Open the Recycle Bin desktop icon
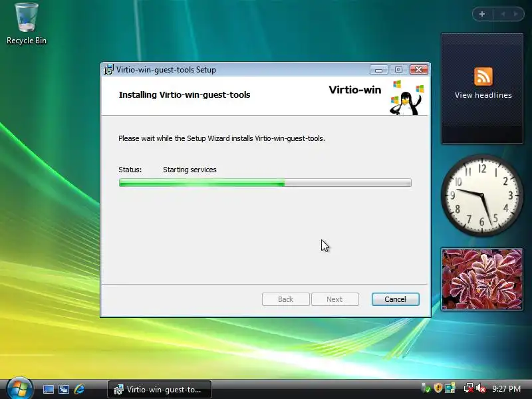This screenshot has width=532, height=399. point(27,24)
